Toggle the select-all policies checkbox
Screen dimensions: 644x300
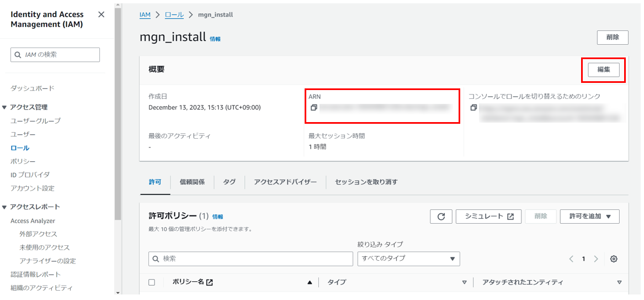(x=152, y=282)
